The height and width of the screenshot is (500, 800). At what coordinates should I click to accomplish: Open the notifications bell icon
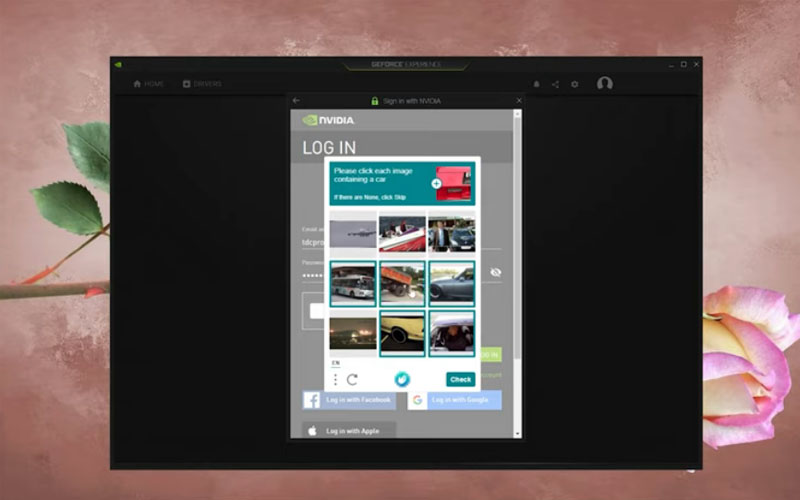tap(536, 84)
